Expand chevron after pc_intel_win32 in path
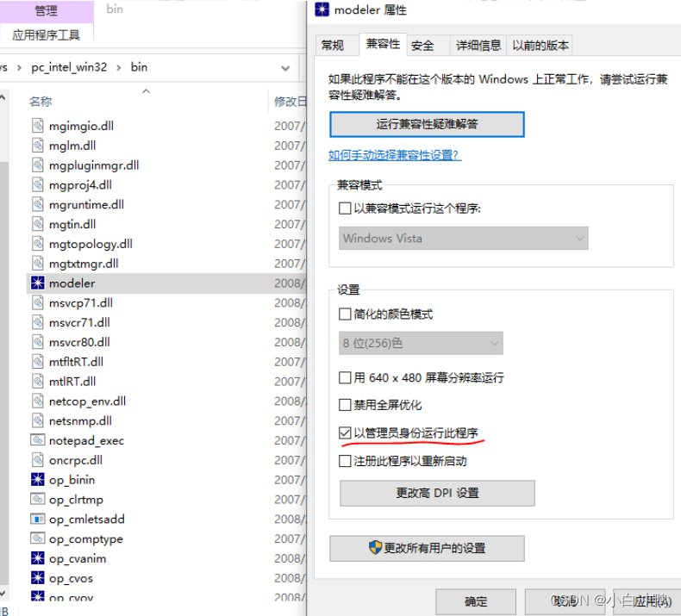 [x=119, y=68]
